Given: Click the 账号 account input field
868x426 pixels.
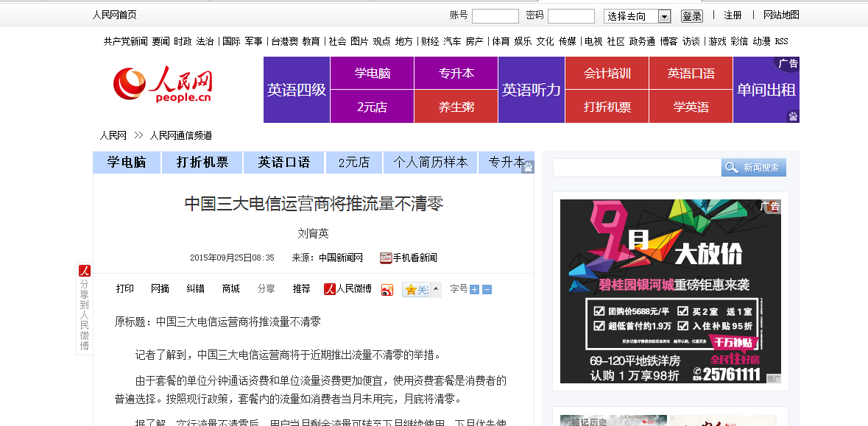Looking at the screenshot, I should tap(495, 16).
